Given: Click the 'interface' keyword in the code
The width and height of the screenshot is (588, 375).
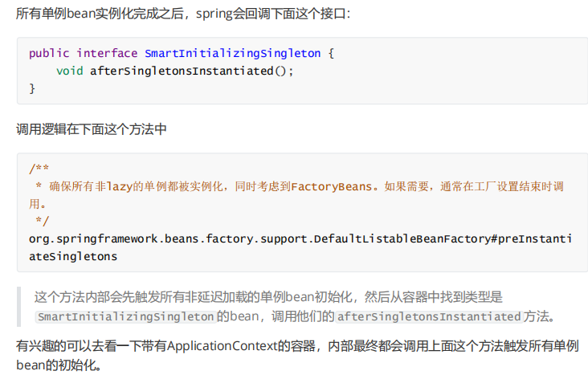Looking at the screenshot, I should [107, 53].
